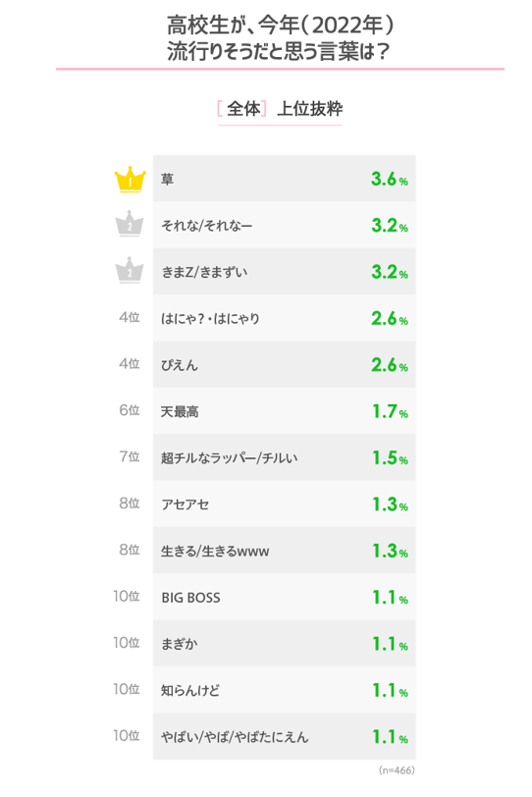532x797 pixels.
Task: Click the 全体 category label
Action: [x=243, y=108]
